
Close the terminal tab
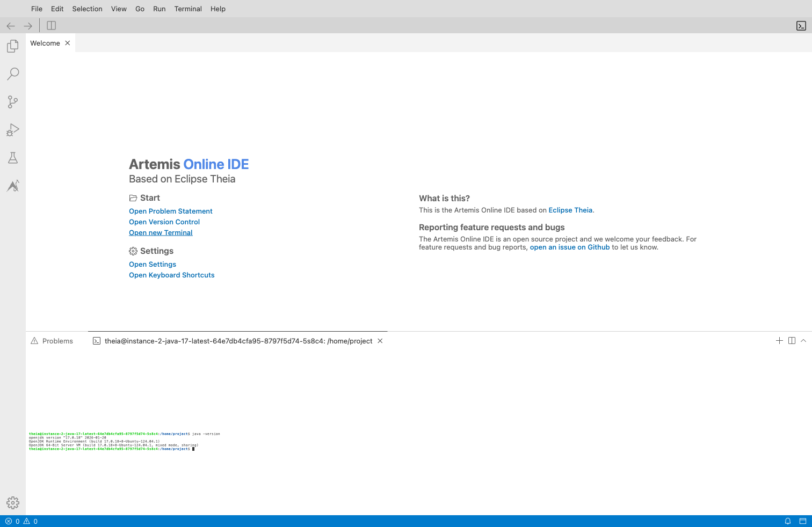380,341
